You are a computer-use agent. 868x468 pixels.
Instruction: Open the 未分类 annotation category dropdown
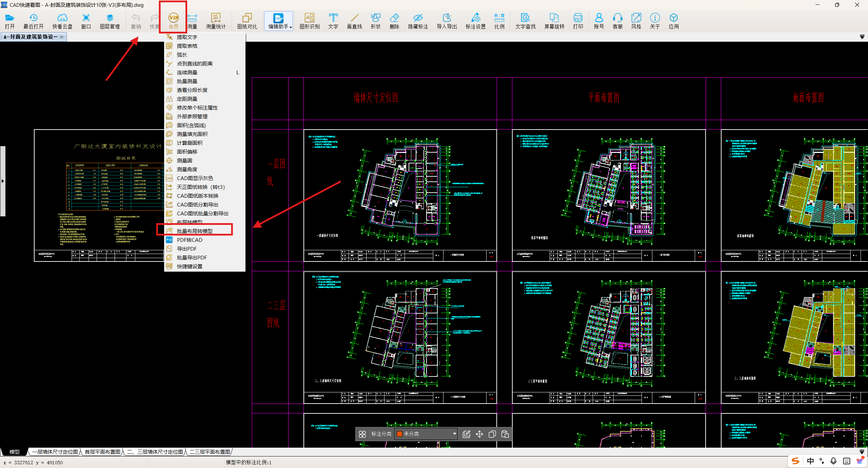(x=426, y=434)
